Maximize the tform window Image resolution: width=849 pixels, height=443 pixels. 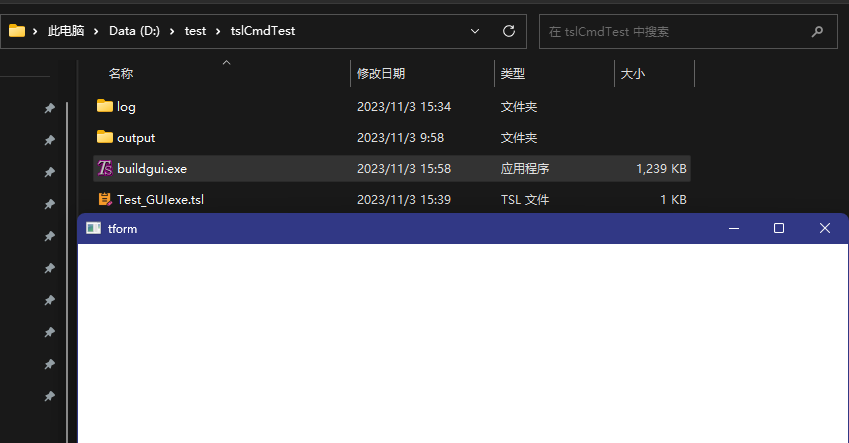pyautogui.click(x=779, y=228)
